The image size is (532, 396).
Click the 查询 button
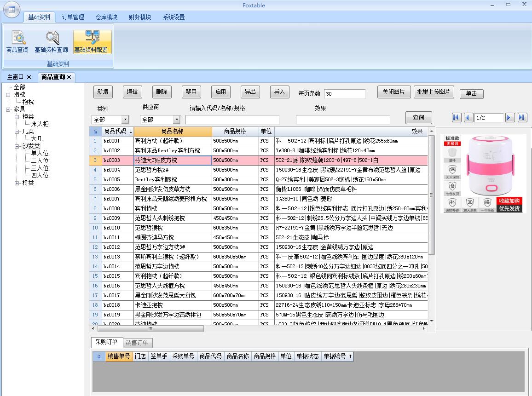coord(418,117)
